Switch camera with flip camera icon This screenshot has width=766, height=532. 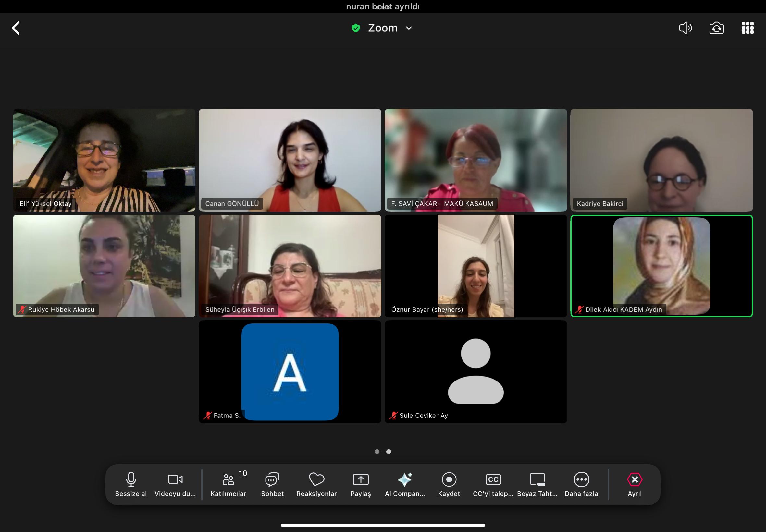point(716,28)
